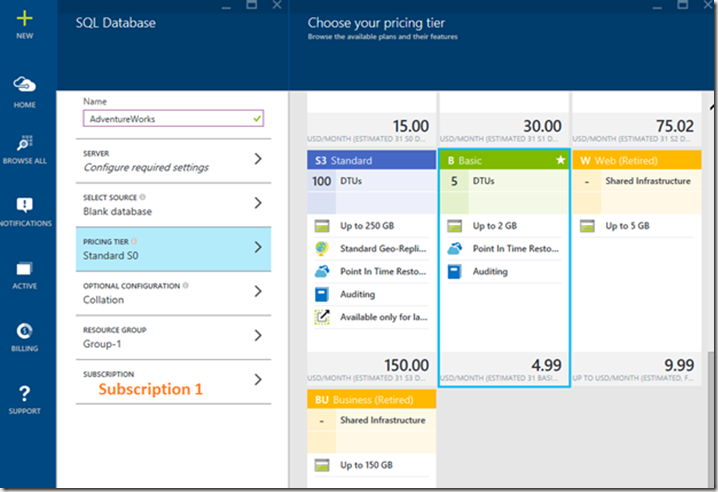Image resolution: width=718 pixels, height=492 pixels.
Task: Click info icon next to PRICING TIER
Action: tap(134, 241)
